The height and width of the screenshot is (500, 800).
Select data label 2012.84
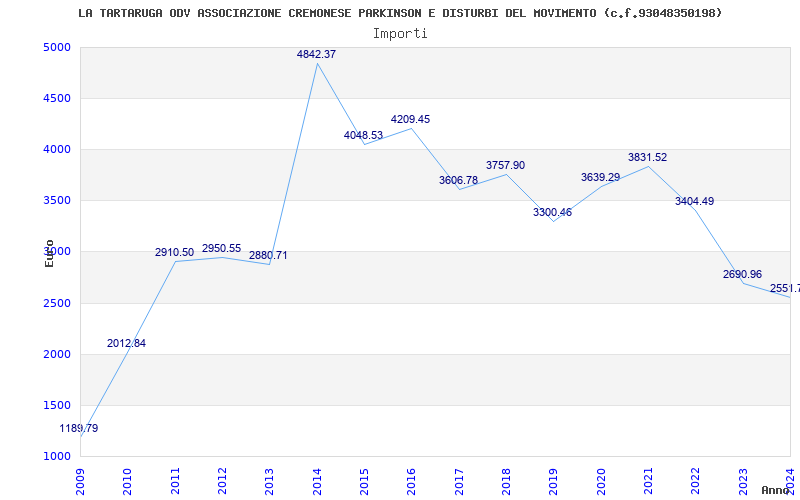coord(127,343)
